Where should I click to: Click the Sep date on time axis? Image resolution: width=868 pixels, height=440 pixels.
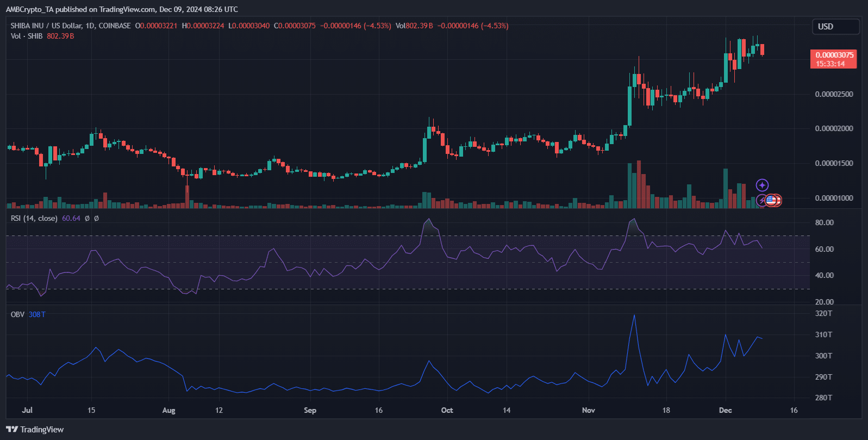[310, 410]
